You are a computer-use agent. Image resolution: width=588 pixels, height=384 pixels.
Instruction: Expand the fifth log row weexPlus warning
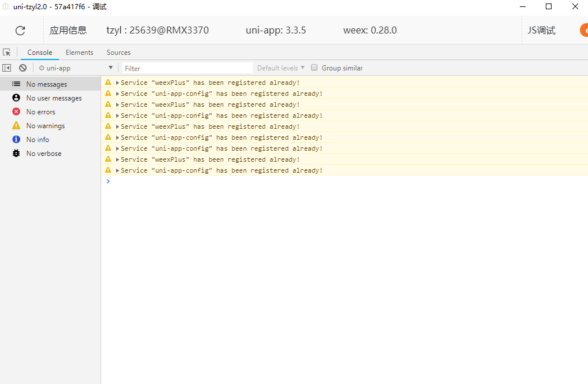117,126
